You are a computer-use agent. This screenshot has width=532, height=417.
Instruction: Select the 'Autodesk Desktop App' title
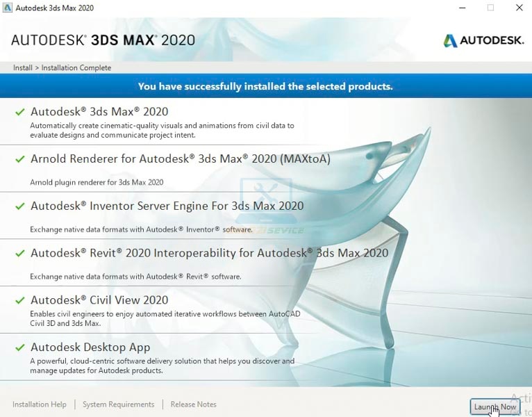[90, 347]
